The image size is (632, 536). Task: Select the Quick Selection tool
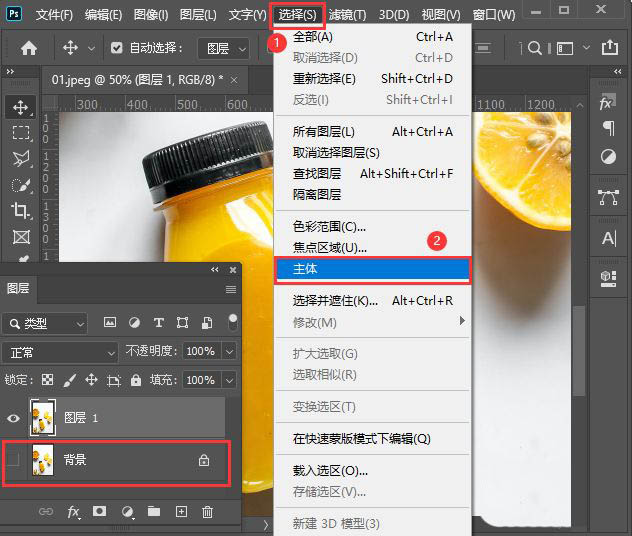pyautogui.click(x=21, y=185)
